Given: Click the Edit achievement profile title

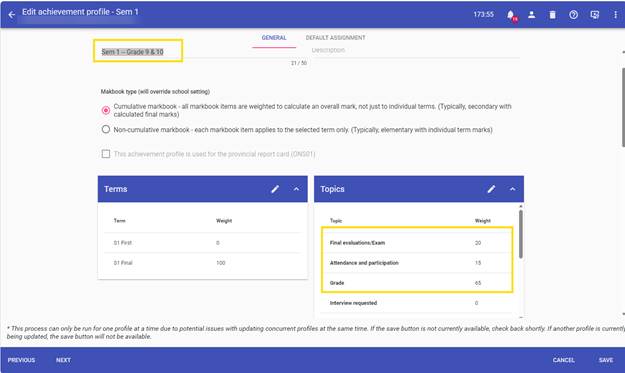Looking at the screenshot, I should click(x=80, y=12).
